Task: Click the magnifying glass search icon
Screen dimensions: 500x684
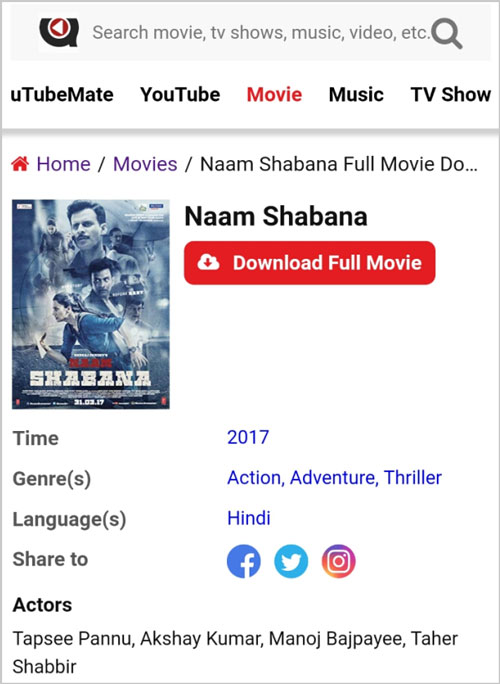Action: click(x=447, y=34)
